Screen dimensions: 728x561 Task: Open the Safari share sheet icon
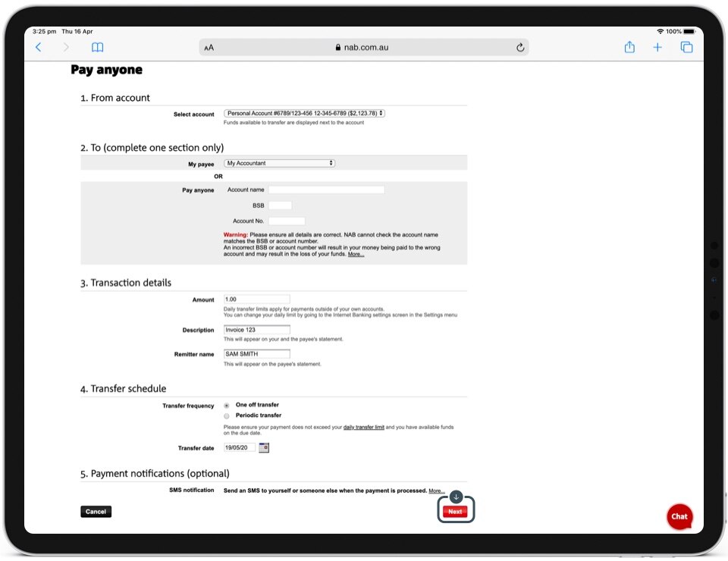click(629, 47)
